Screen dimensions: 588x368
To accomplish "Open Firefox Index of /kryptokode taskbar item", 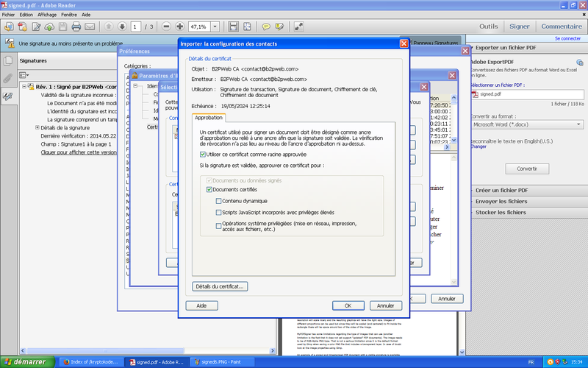I will point(90,362).
